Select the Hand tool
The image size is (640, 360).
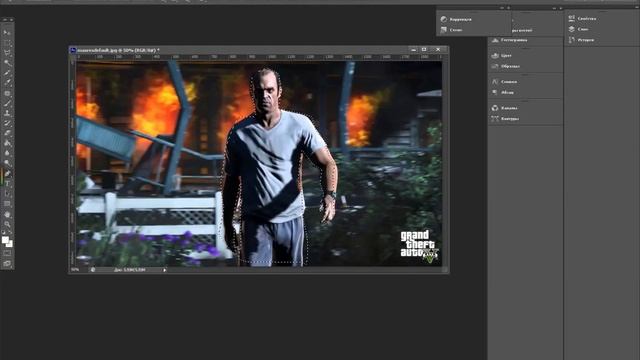point(7,214)
